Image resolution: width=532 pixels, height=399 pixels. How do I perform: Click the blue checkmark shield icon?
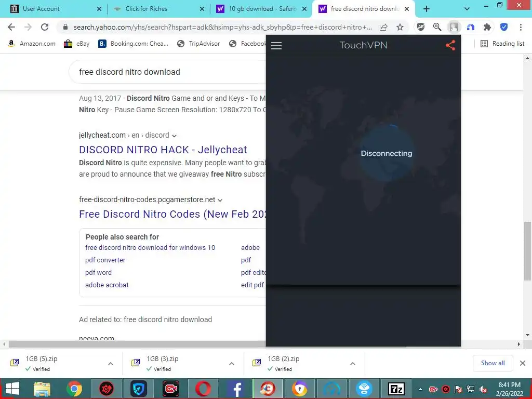tap(504, 27)
